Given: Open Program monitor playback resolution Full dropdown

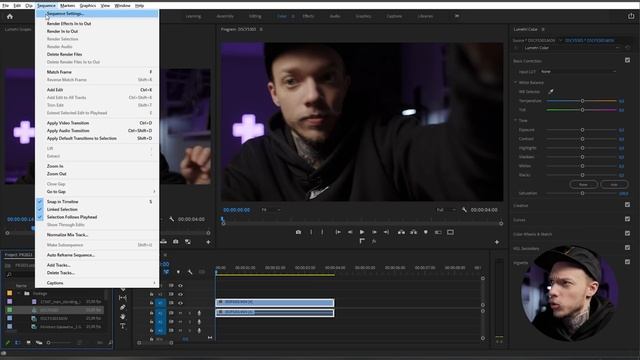Looking at the screenshot, I should point(446,210).
